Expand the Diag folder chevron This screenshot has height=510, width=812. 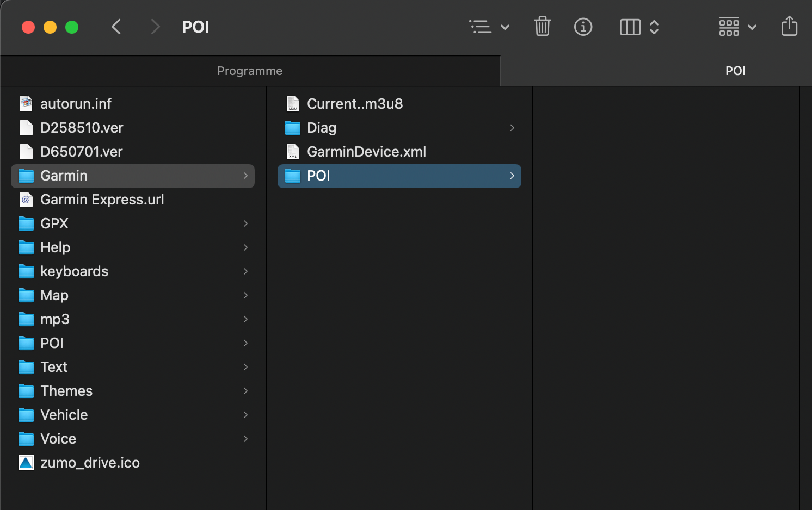click(512, 128)
